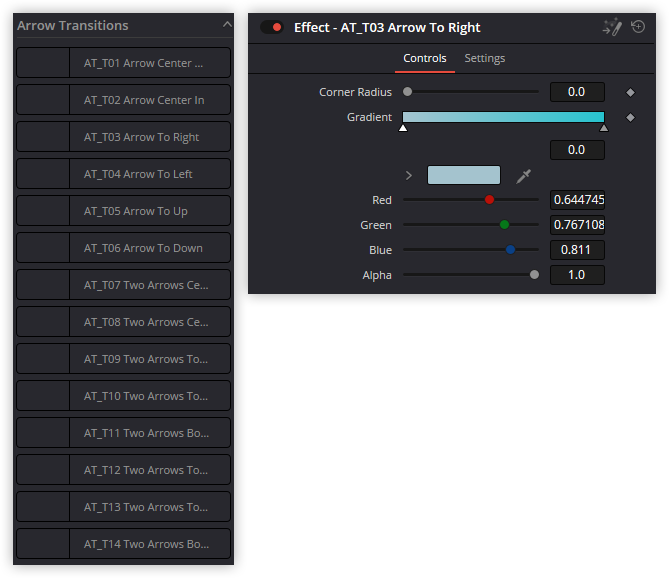Toggle the Gradient keyframe diamond

pyautogui.click(x=630, y=117)
